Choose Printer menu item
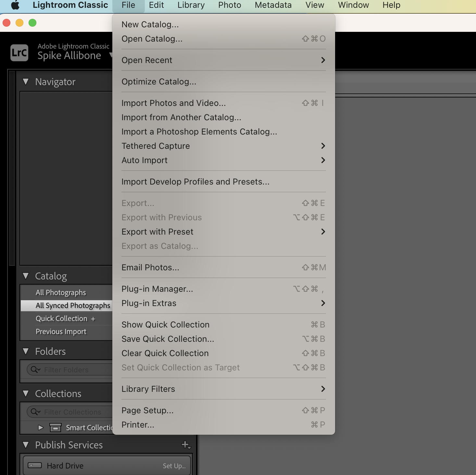Image resolution: width=476 pixels, height=475 pixels. click(x=224, y=425)
